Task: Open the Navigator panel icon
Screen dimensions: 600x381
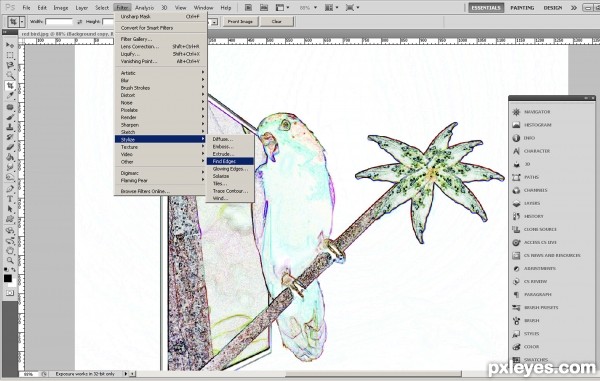Action: (516, 112)
